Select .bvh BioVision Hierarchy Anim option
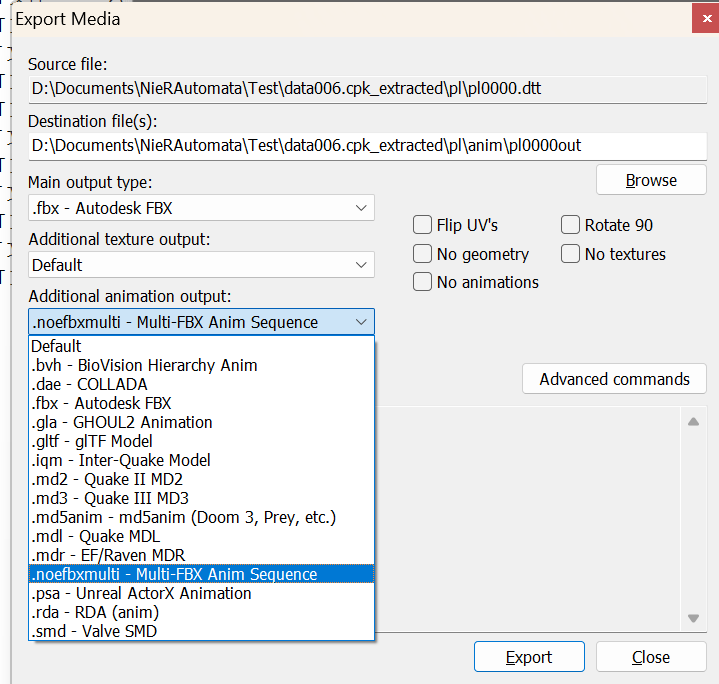Image resolution: width=719 pixels, height=684 pixels. 144,365
